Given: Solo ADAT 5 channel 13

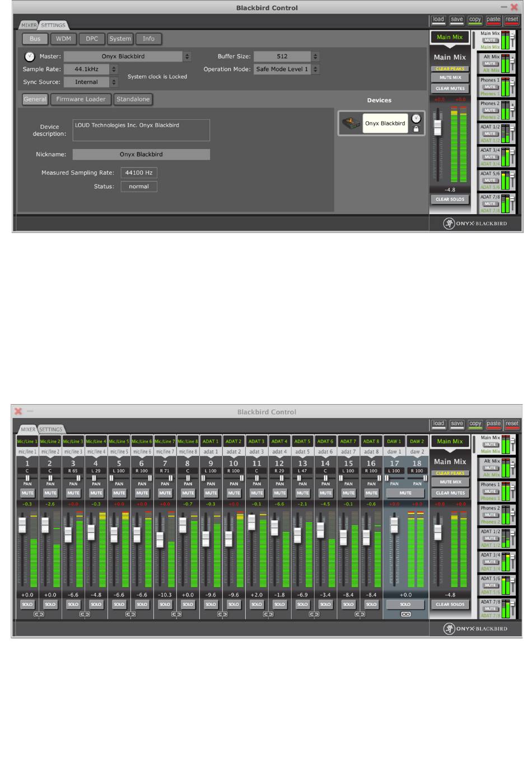Looking at the screenshot, I should click(303, 604).
